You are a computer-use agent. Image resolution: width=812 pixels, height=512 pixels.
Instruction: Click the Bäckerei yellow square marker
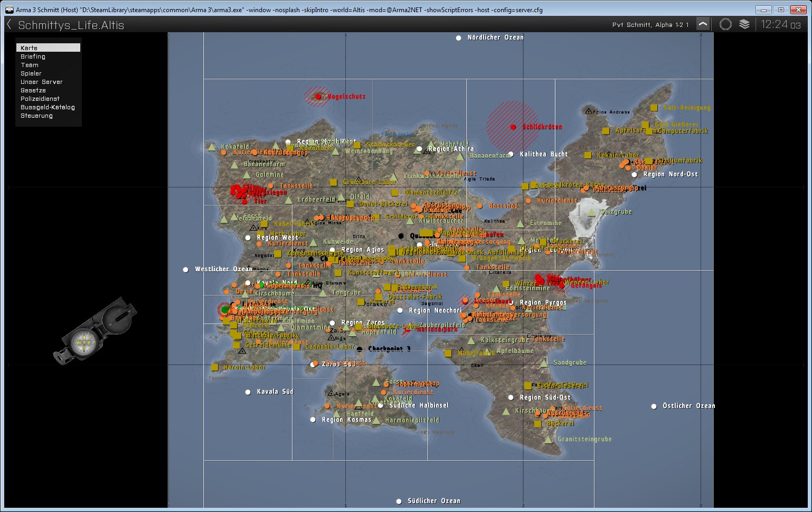(537, 424)
